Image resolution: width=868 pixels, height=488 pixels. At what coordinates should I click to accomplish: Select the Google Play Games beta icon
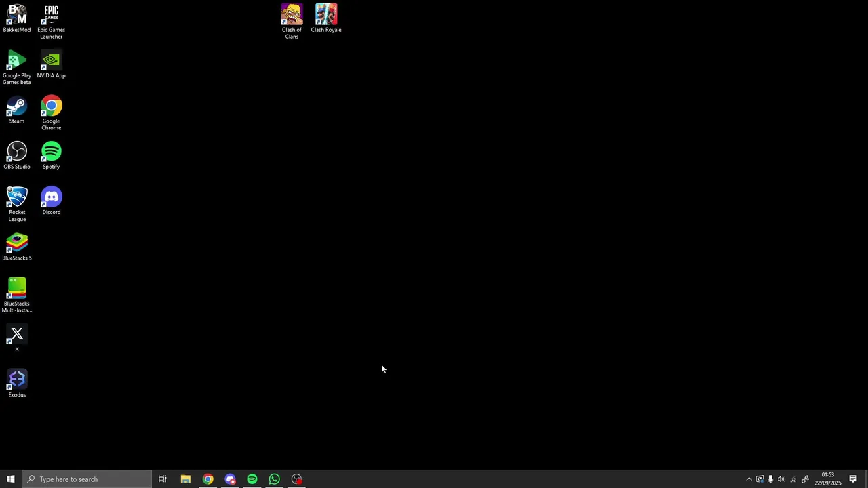pos(17,68)
